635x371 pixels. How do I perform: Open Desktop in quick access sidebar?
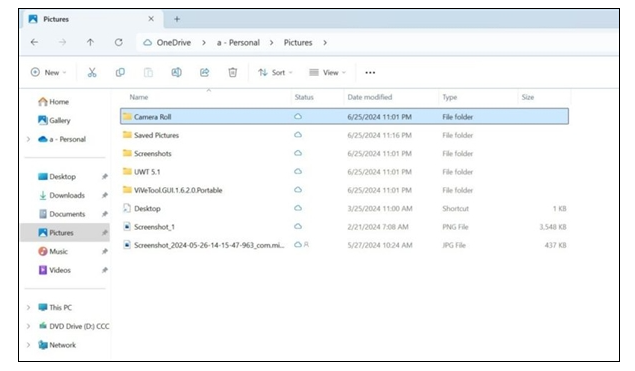[x=57, y=177]
